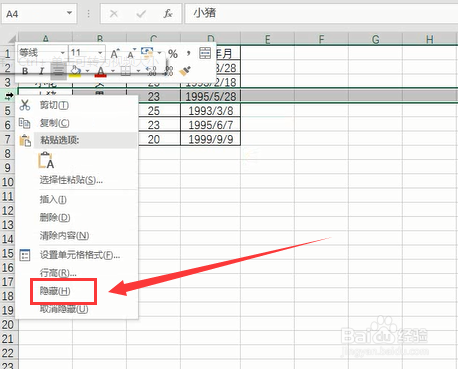Apply comma style format
The width and height of the screenshot is (458, 369).
189,53
